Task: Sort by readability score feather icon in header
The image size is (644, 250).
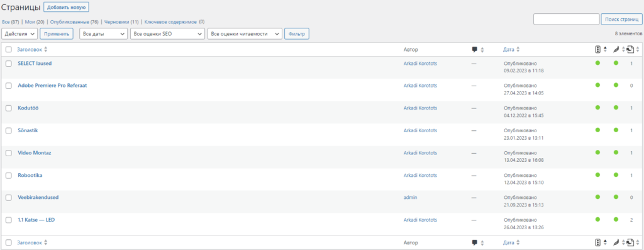Action: 616,50
